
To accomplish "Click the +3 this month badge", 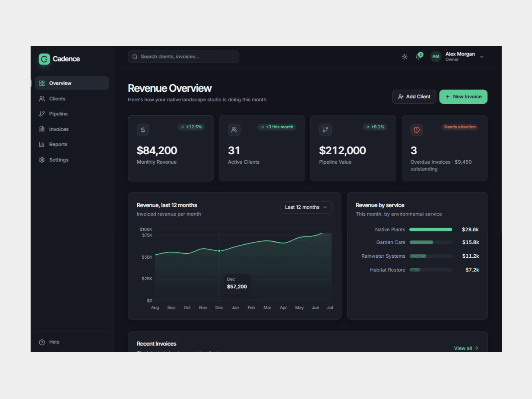I will [277, 127].
